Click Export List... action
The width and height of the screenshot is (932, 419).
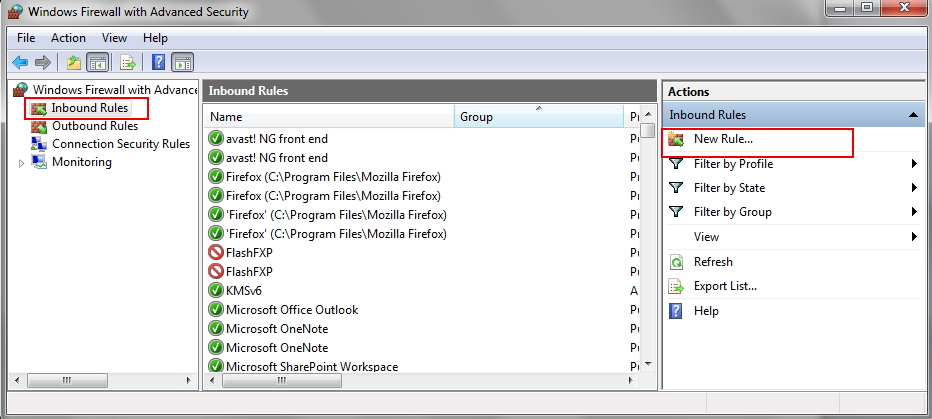coord(725,286)
